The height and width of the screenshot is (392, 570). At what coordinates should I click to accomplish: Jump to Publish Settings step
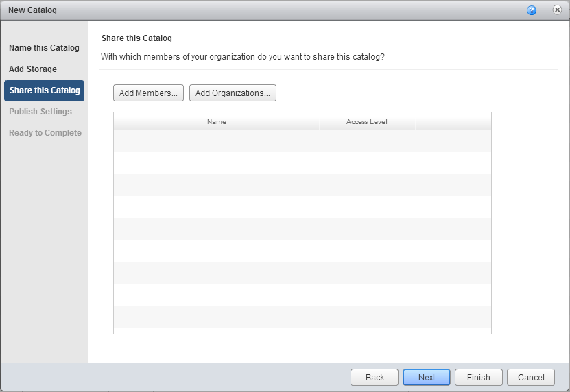pyautogui.click(x=40, y=112)
